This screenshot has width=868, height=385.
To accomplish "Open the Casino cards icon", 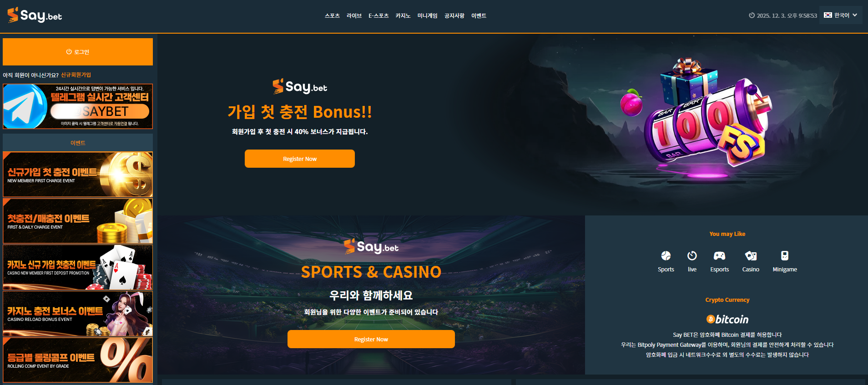I will pyautogui.click(x=751, y=256).
